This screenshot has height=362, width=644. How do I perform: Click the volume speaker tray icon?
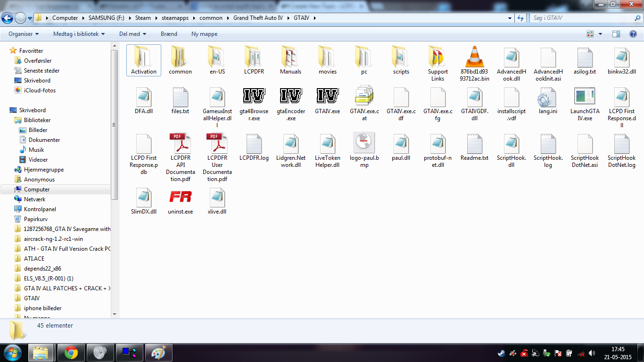tap(592, 353)
